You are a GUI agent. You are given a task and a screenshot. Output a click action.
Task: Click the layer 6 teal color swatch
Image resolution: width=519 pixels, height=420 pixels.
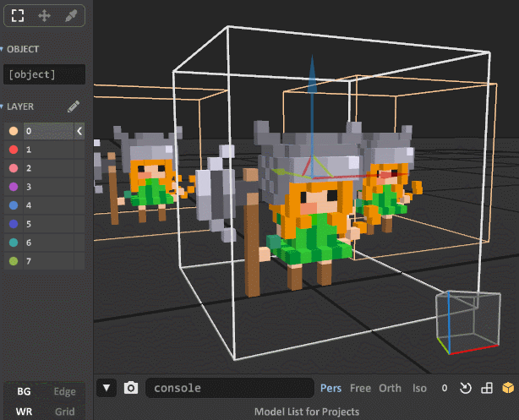coord(14,243)
